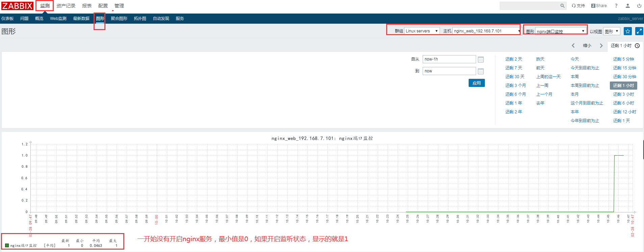
Task: Switch to the 图形 submenu tab
Action: point(100,19)
